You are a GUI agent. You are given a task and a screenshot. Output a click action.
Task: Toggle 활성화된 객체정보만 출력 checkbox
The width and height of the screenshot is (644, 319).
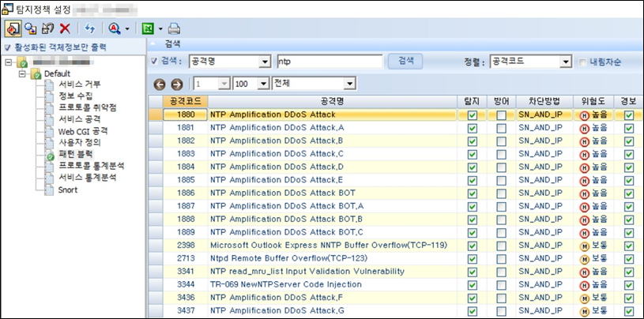click(7, 47)
